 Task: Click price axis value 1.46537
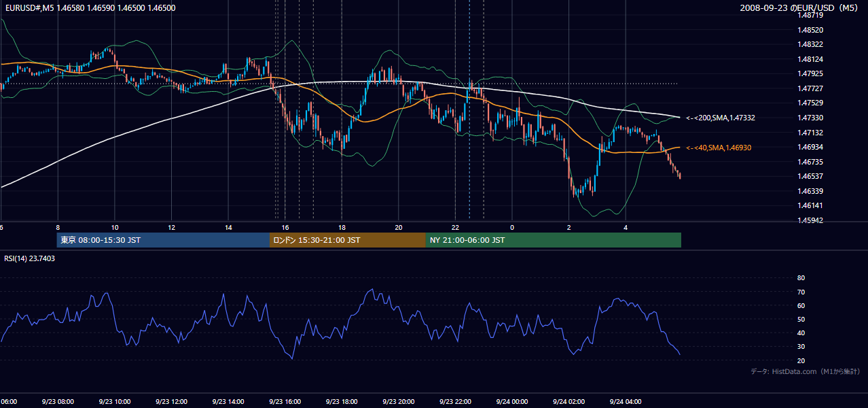(810, 176)
